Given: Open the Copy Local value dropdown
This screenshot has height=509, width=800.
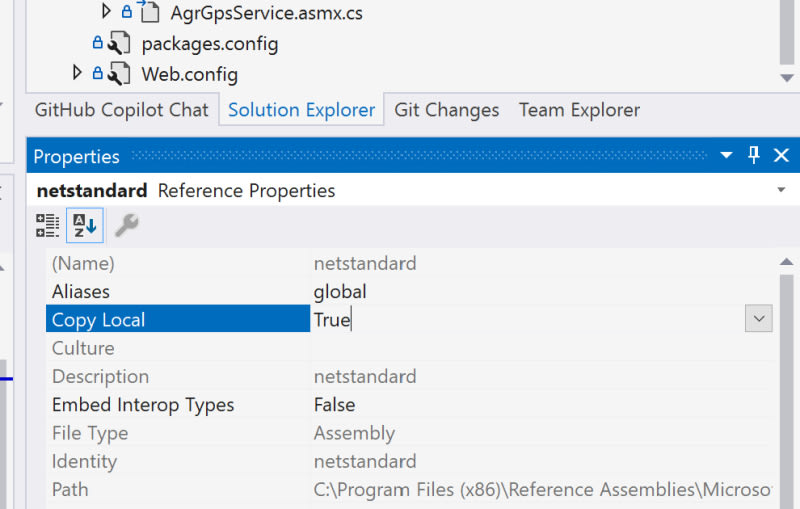Looking at the screenshot, I should tap(758, 319).
